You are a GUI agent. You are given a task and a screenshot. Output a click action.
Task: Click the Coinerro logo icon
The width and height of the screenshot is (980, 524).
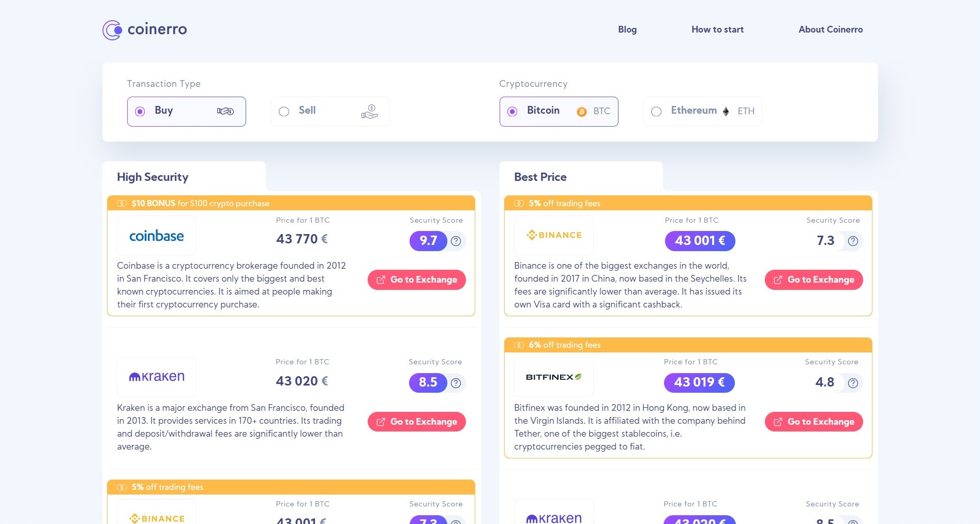[112, 30]
